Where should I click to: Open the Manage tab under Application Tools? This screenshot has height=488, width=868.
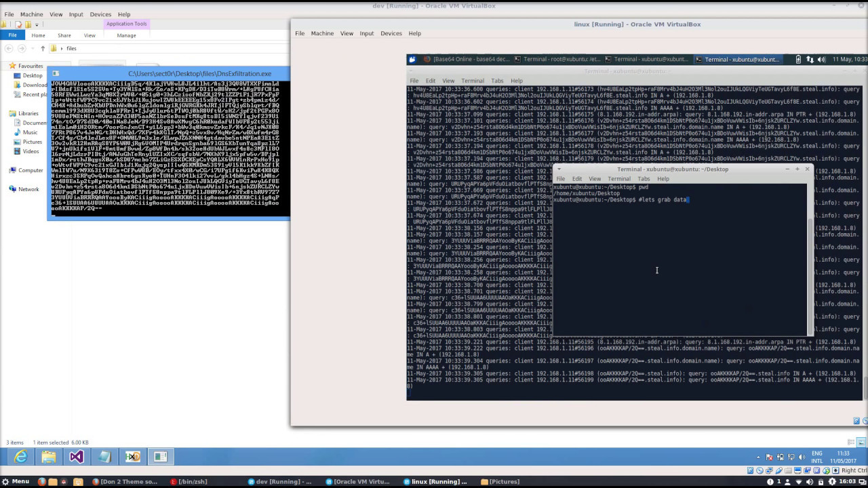tap(126, 35)
